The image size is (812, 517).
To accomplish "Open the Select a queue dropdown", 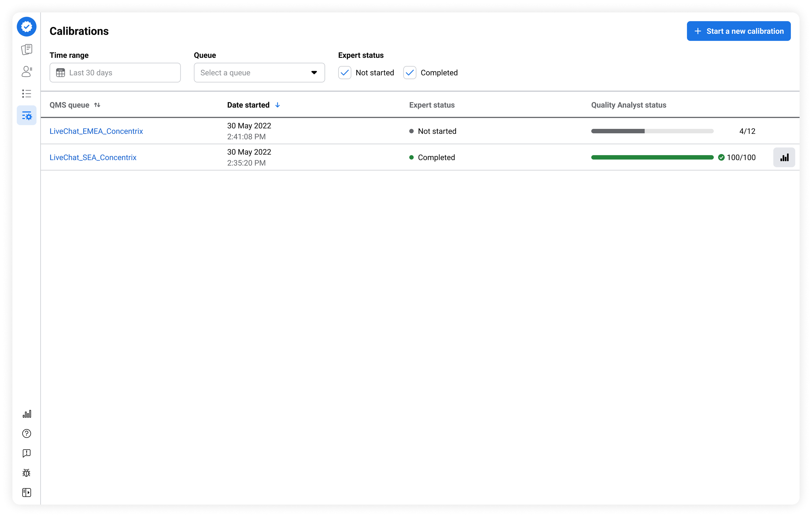I will point(259,73).
